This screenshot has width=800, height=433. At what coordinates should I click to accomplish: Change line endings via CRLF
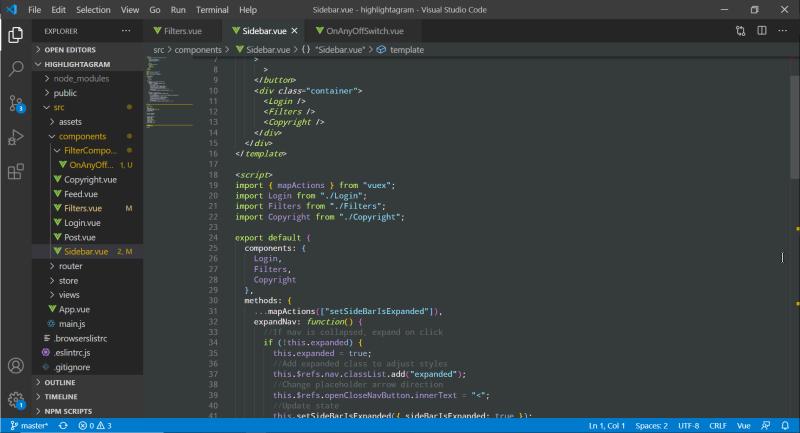pyautogui.click(x=717, y=425)
